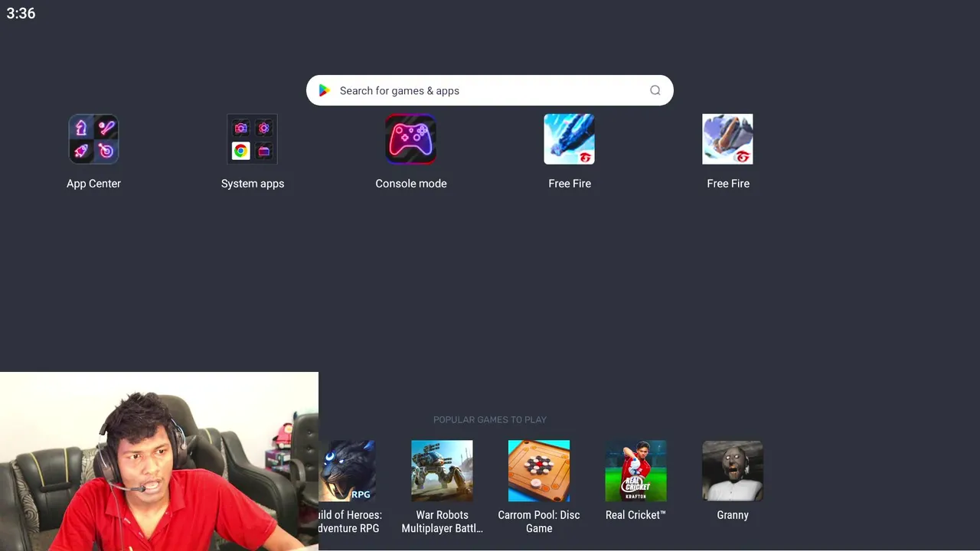Launch the Free Fire icon farthest right

point(728,139)
